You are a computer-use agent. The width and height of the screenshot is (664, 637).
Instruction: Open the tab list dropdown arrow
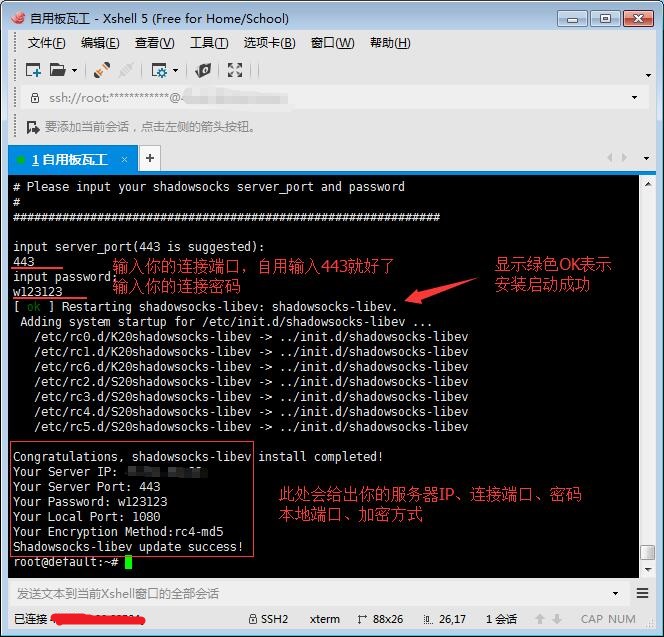point(646,158)
